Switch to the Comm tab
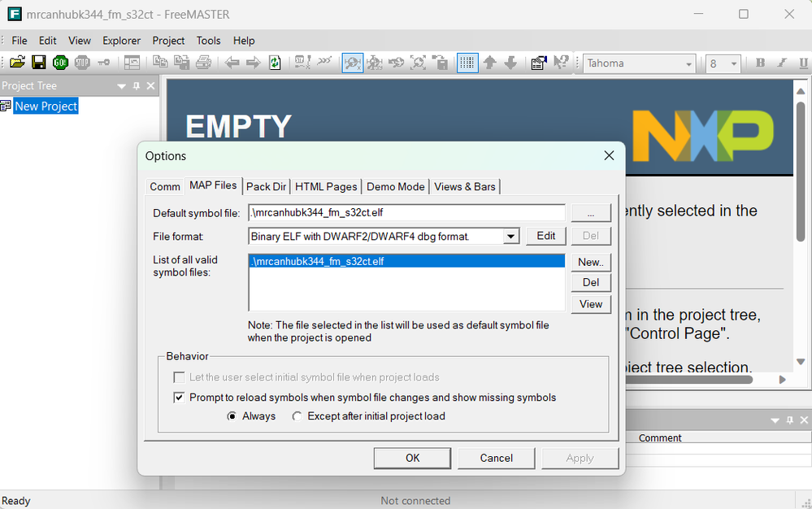Screen dimensions: 812x509 point(165,187)
